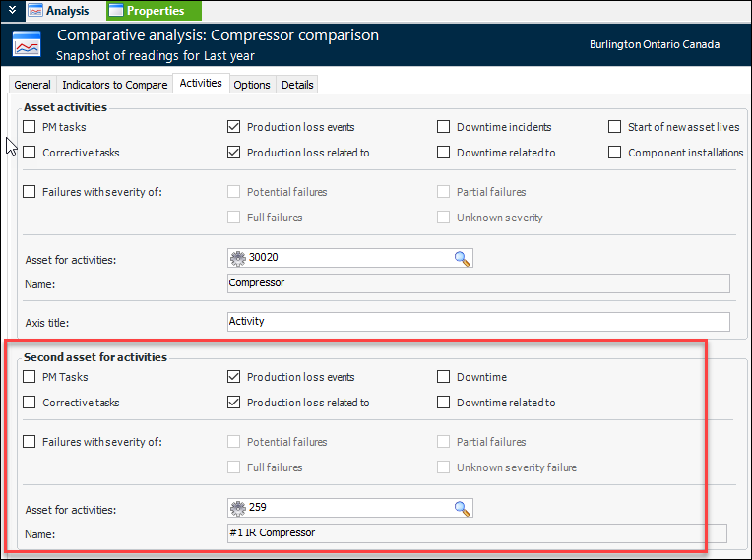Click the magnifier lookup icon beside asset 30020
Viewport: 752px width, 560px height.
click(462, 259)
